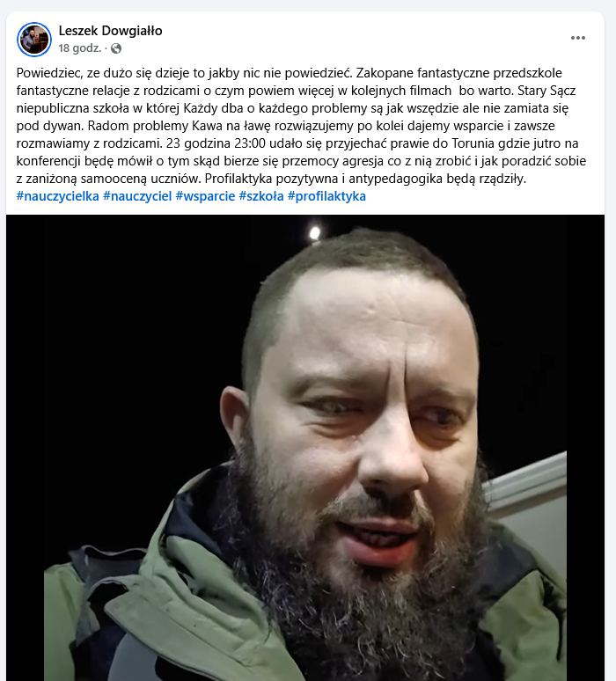
Task: Open Leszek Dowgiałło's profile name link
Action: [x=110, y=31]
